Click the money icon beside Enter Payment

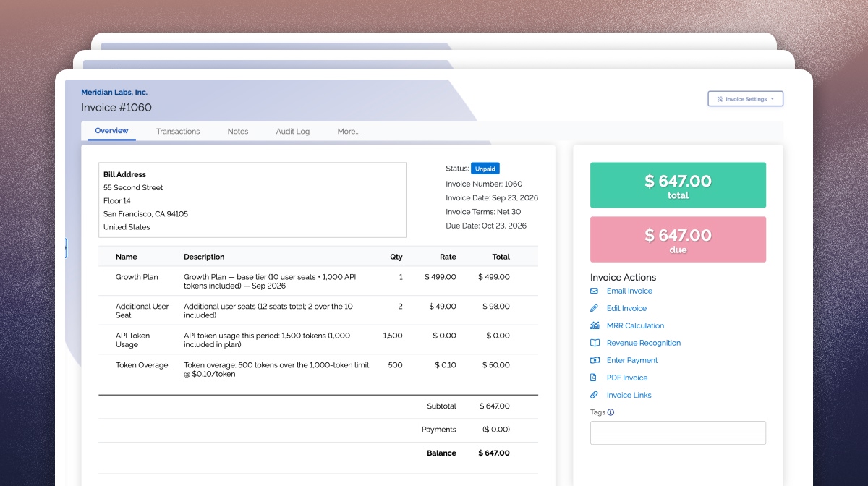point(594,360)
